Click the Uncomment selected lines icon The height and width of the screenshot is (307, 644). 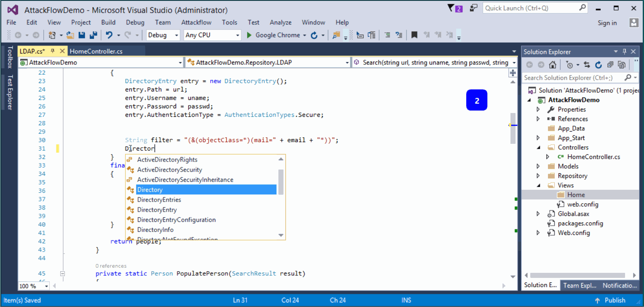coord(399,35)
